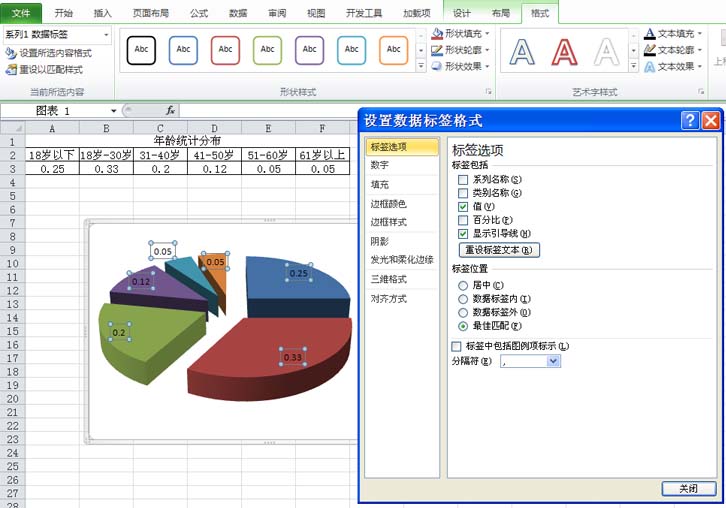Enable the 系列名称 checkbox
Screen dimensions: 726x508
463,180
